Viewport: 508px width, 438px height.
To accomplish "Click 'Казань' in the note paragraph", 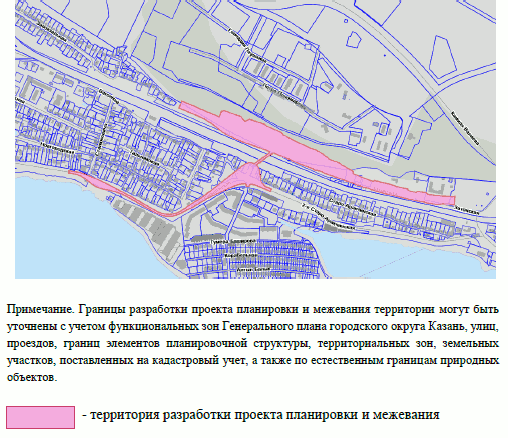I will point(447,326).
